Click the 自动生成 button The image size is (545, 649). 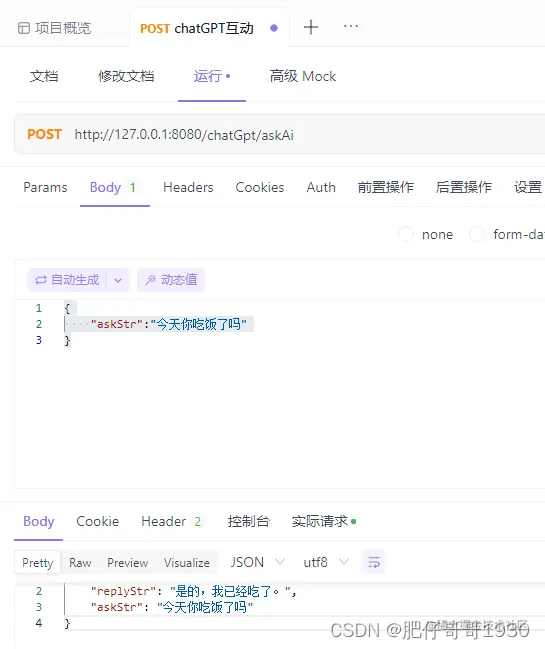click(x=67, y=280)
